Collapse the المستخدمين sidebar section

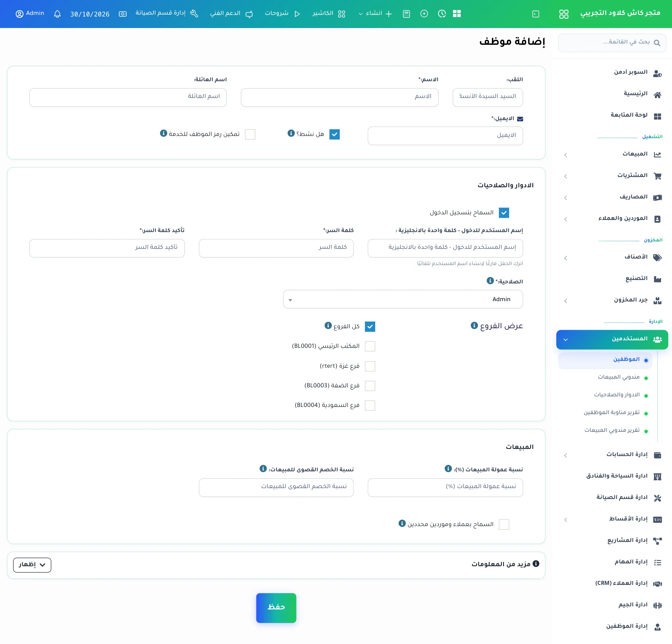[612, 339]
